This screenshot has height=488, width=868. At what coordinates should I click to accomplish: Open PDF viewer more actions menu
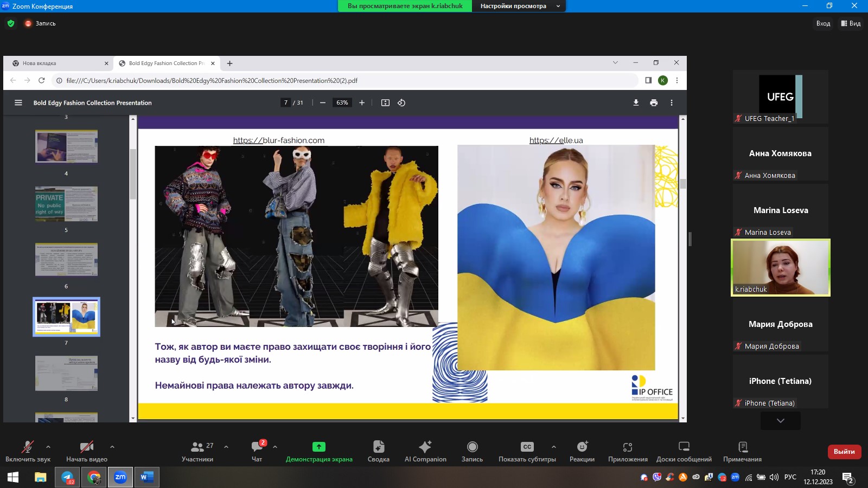click(672, 102)
